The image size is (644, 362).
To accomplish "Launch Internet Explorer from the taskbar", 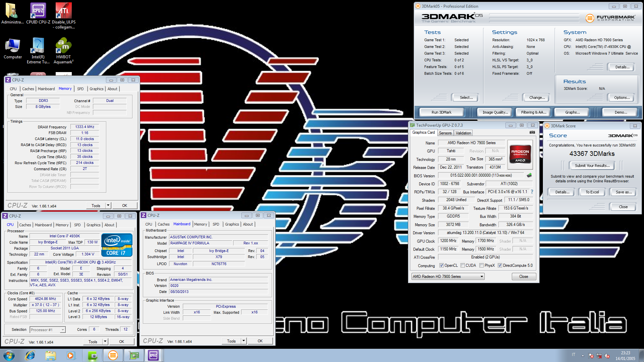I will coord(30,355).
